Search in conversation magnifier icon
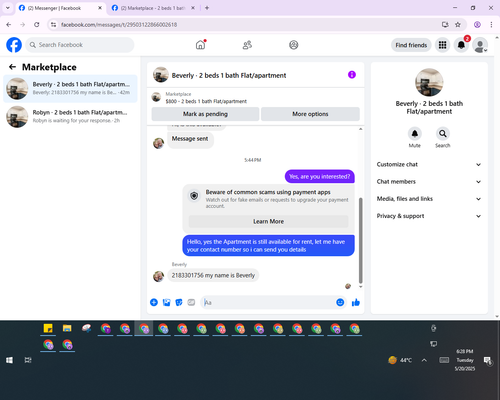 (x=443, y=134)
